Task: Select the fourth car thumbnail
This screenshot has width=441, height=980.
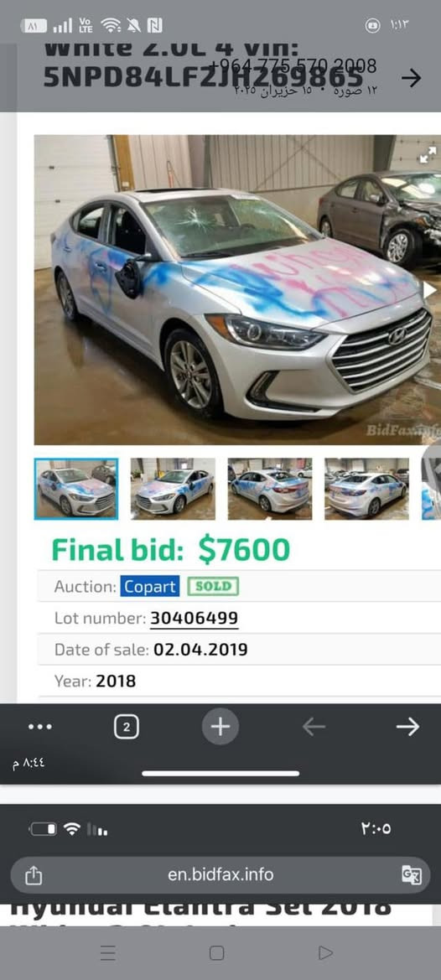Action: (x=366, y=489)
